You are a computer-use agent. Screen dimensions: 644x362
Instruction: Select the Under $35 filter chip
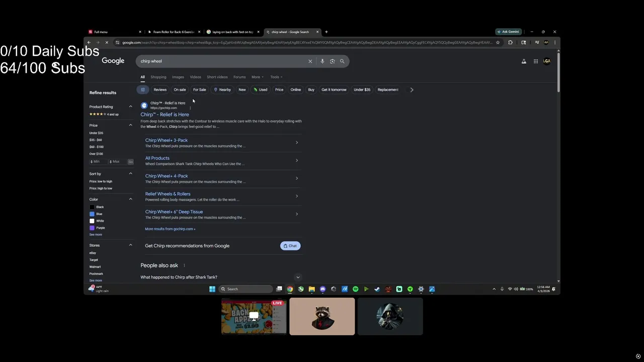click(x=362, y=89)
